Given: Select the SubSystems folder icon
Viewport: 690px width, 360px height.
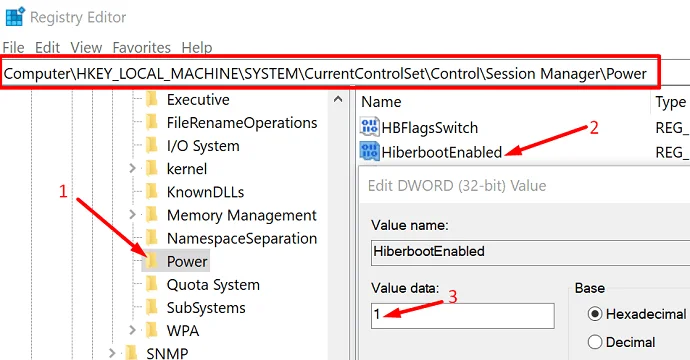Looking at the screenshot, I should pos(152,308).
